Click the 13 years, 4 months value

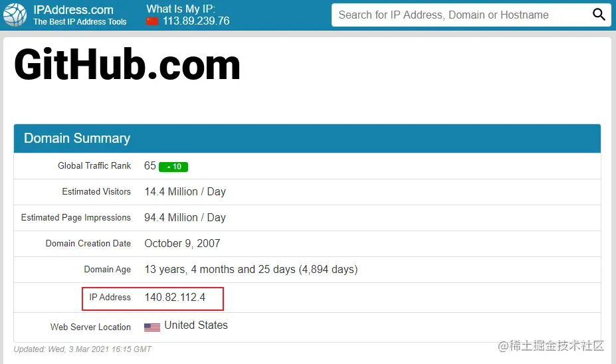[x=251, y=270]
